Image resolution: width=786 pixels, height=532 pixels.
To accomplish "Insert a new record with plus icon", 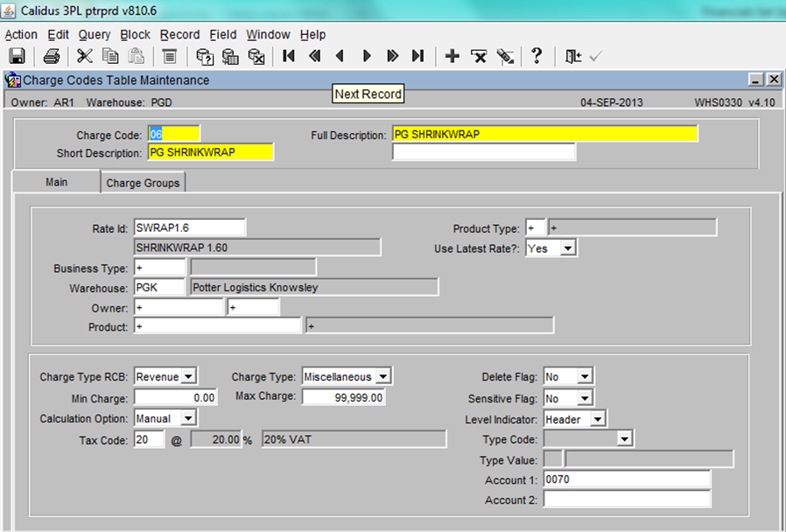I will point(453,56).
